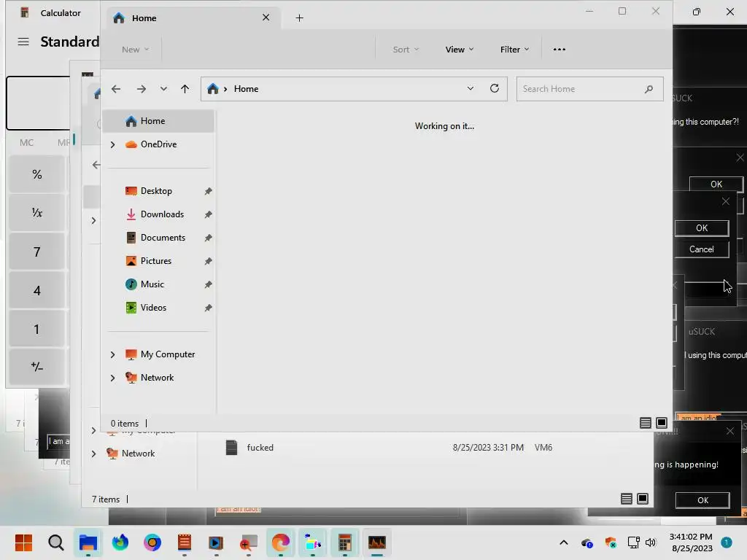Open OneDrive in the navigation pane
Screen dimensions: 747x560
(x=158, y=144)
